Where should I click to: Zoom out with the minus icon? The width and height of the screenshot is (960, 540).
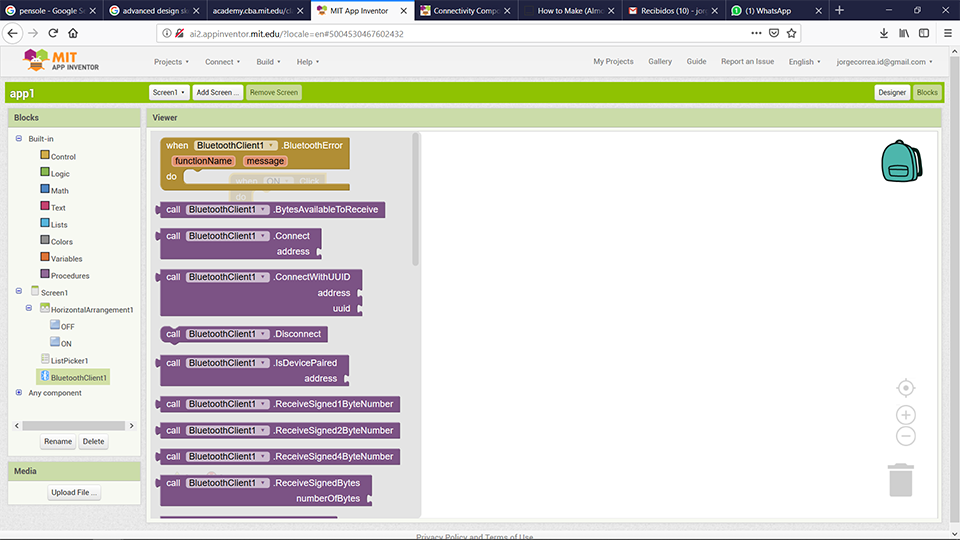906,436
